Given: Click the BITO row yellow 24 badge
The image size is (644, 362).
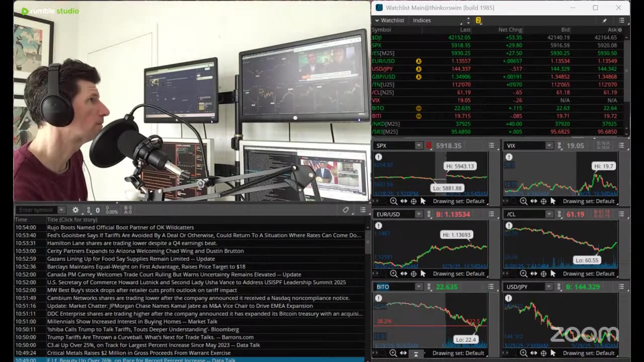Looking at the screenshot, I should pyautogui.click(x=419, y=108).
